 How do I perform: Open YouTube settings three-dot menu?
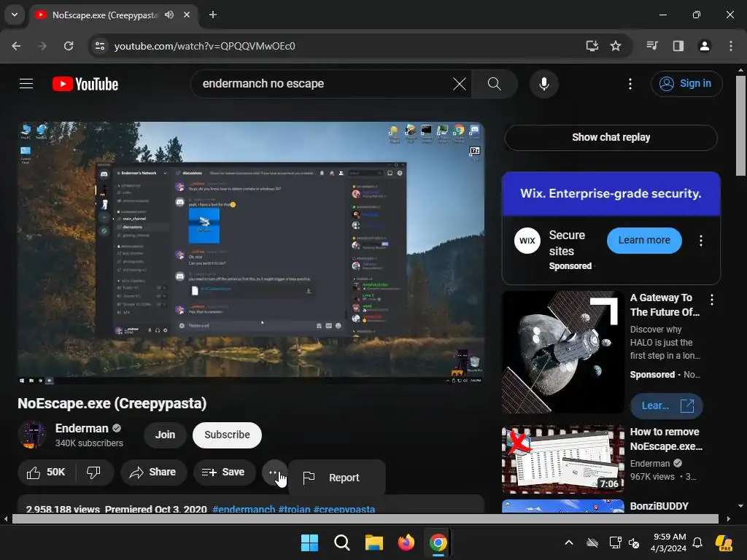click(630, 84)
